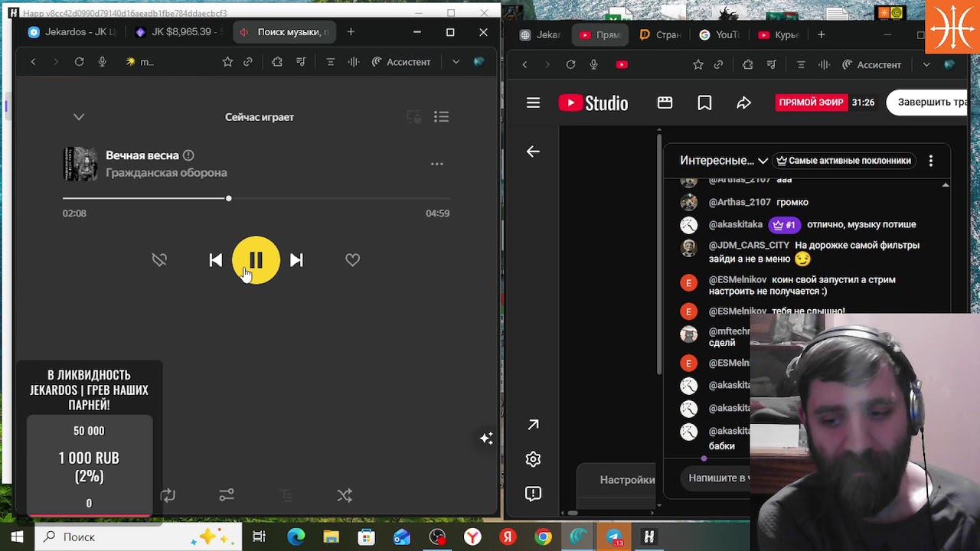Viewport: 980px width, 551px height.
Task: Open the stream settings gear icon
Action: pyautogui.click(x=533, y=459)
